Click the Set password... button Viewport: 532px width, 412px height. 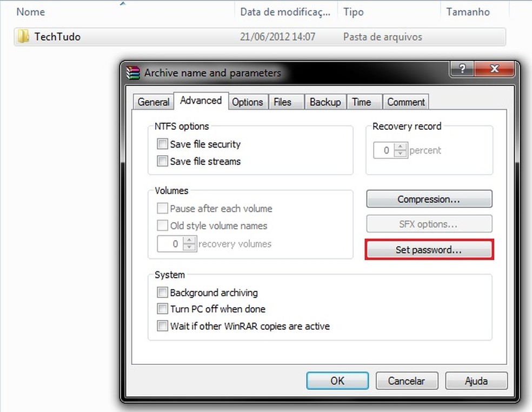[429, 250]
